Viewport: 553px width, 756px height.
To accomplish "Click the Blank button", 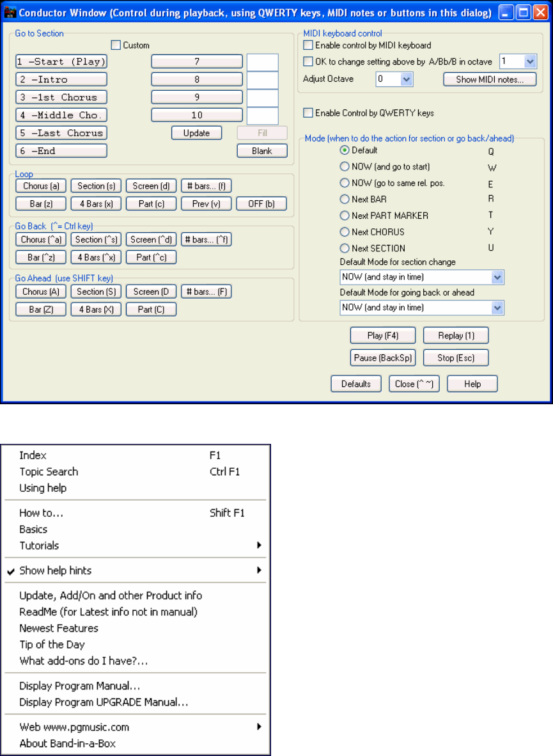I will click(262, 151).
